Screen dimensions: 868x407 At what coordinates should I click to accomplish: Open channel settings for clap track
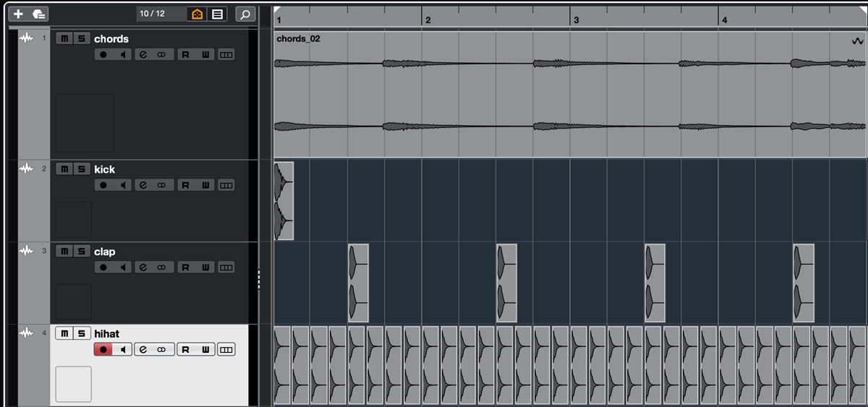coord(143,267)
